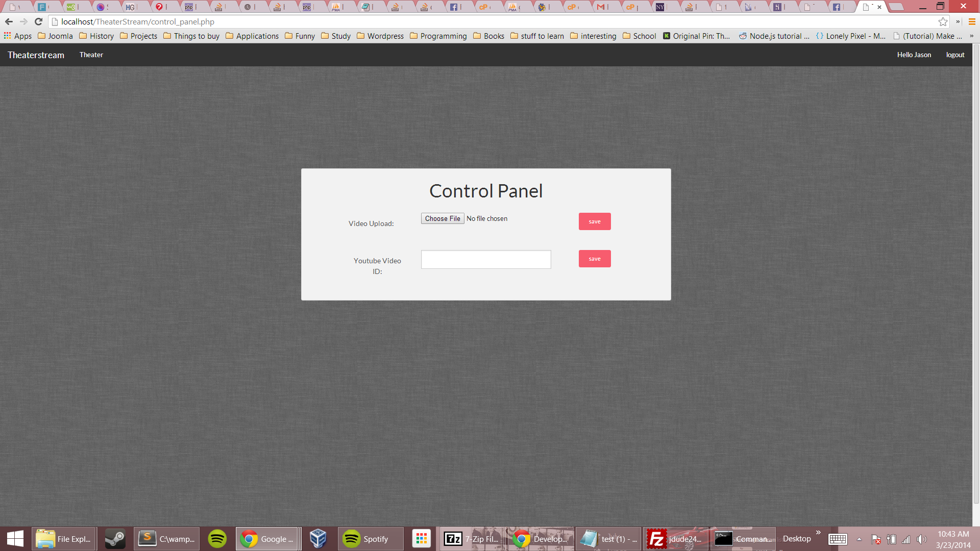Click the volume speaker tray icon
The height and width of the screenshot is (551, 980).
tap(921, 539)
